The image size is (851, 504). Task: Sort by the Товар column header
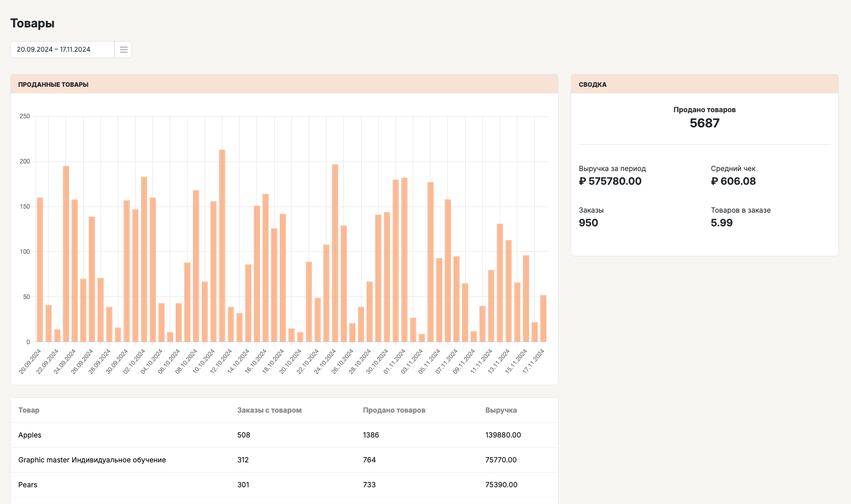pos(29,410)
